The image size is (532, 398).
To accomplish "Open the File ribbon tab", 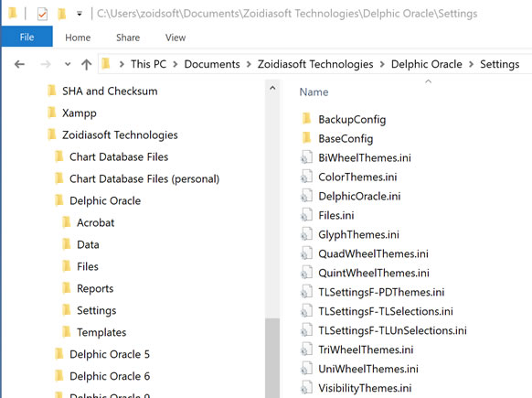I will 27,37.
